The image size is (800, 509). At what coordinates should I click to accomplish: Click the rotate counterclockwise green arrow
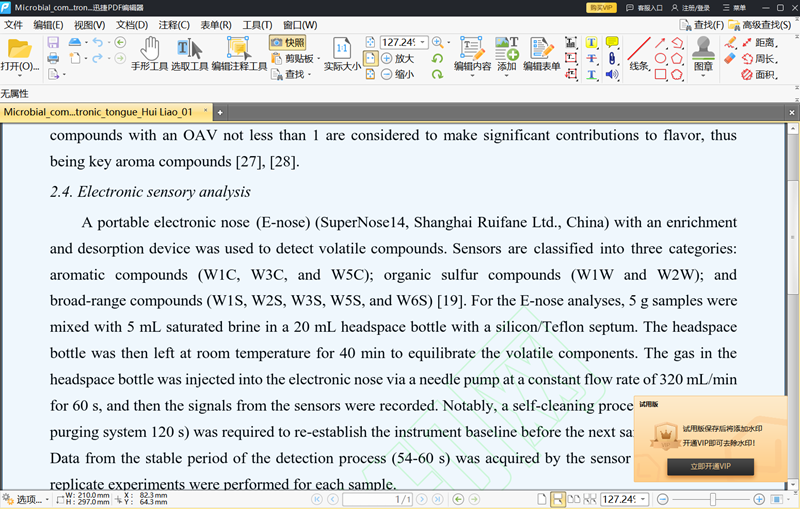coord(437,59)
